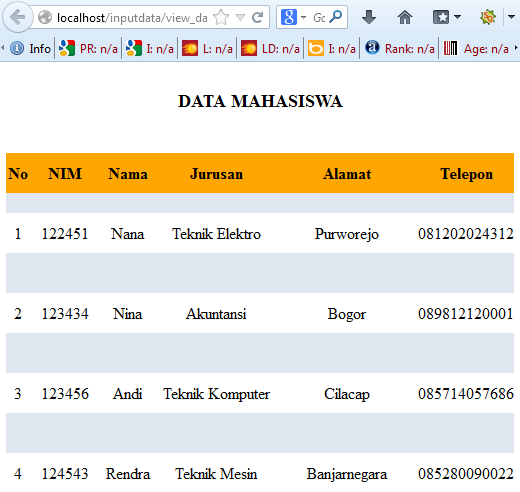520x492 pixels.
Task: Select the Cilacap address cell
Action: coord(347,394)
